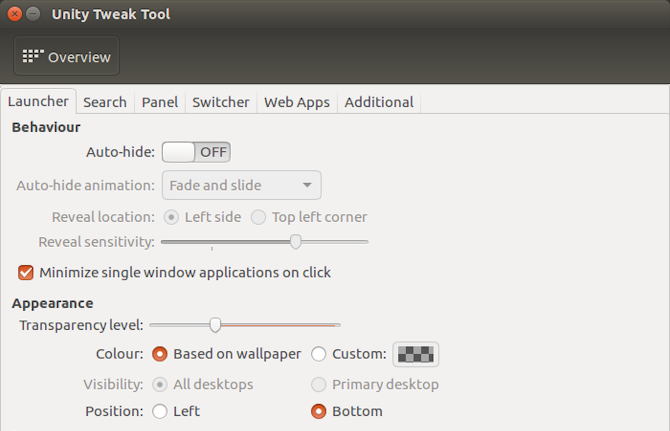Open the Web Apps tab

(x=297, y=102)
